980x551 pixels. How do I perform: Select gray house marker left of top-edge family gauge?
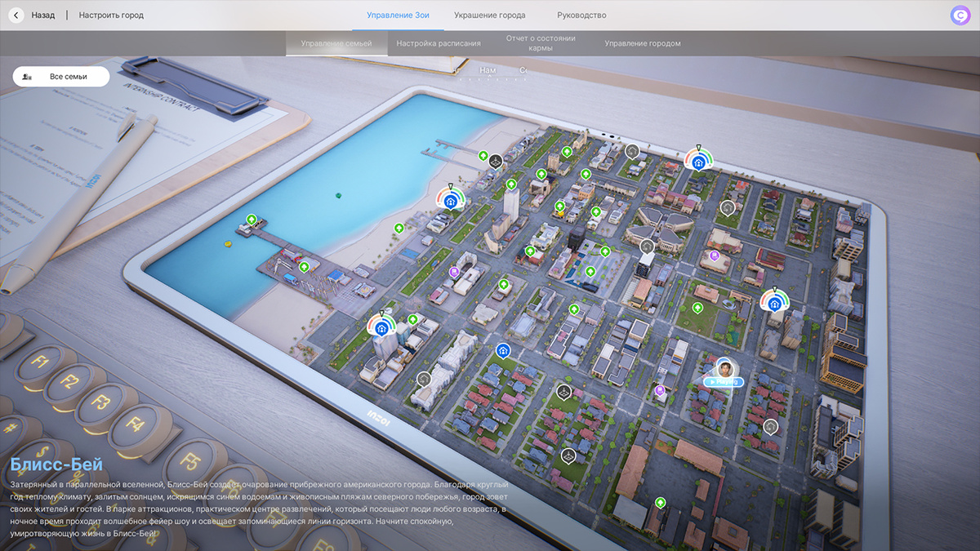click(x=632, y=151)
